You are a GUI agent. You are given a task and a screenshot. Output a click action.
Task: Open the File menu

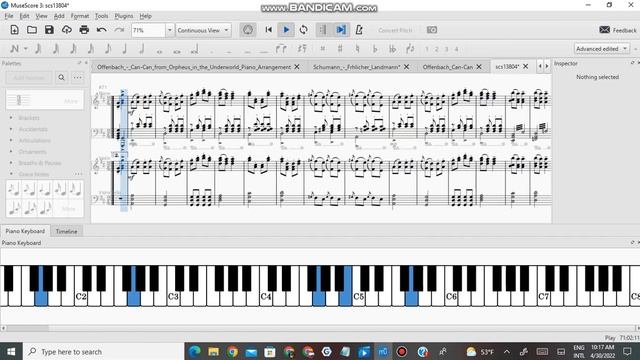[x=9, y=16]
